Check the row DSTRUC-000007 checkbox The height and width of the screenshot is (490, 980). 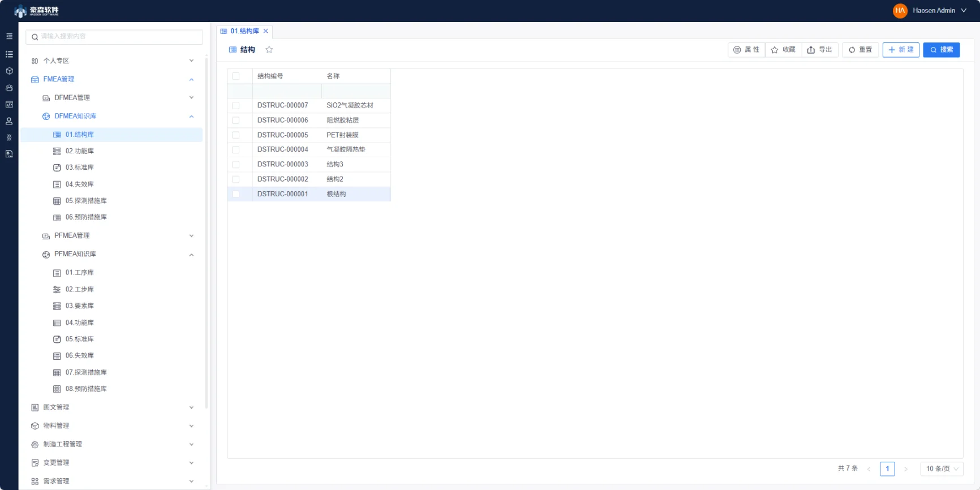[236, 106]
